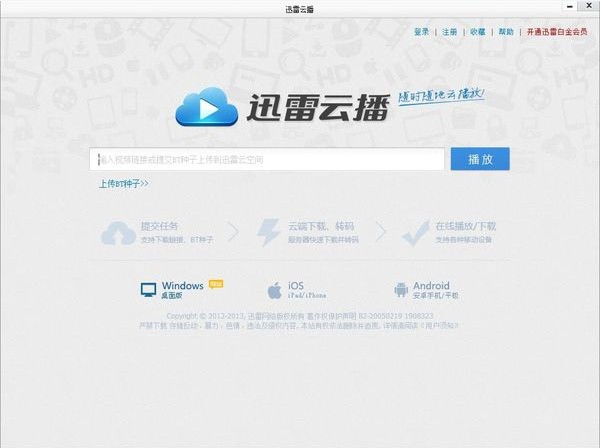Open the 用户须知 user notice link

439,326
